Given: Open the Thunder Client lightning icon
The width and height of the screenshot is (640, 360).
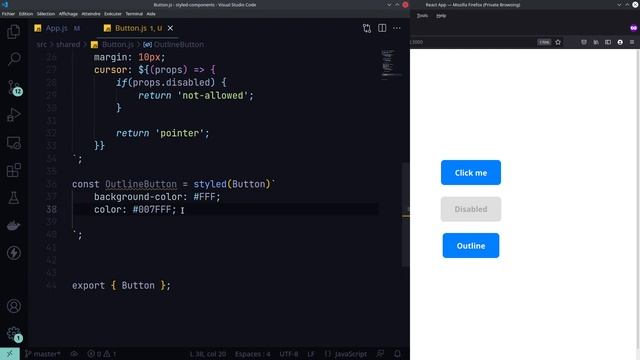Looking at the screenshot, I should click(13, 253).
